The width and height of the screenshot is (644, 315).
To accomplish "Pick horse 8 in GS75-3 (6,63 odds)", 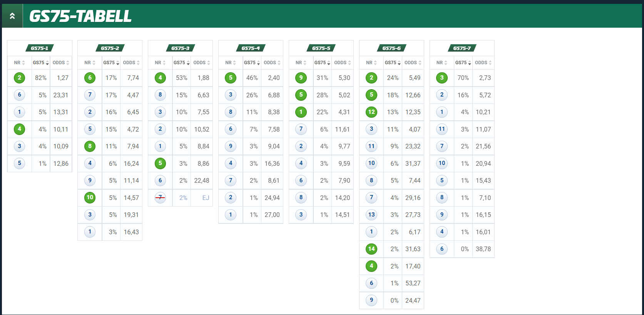I will 160,95.
